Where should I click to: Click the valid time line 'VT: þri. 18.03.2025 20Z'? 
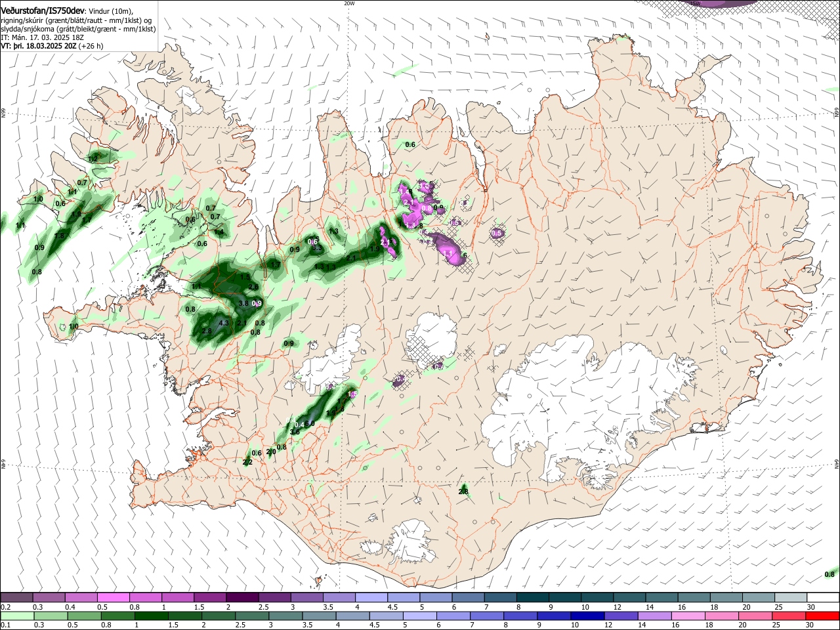(39, 46)
